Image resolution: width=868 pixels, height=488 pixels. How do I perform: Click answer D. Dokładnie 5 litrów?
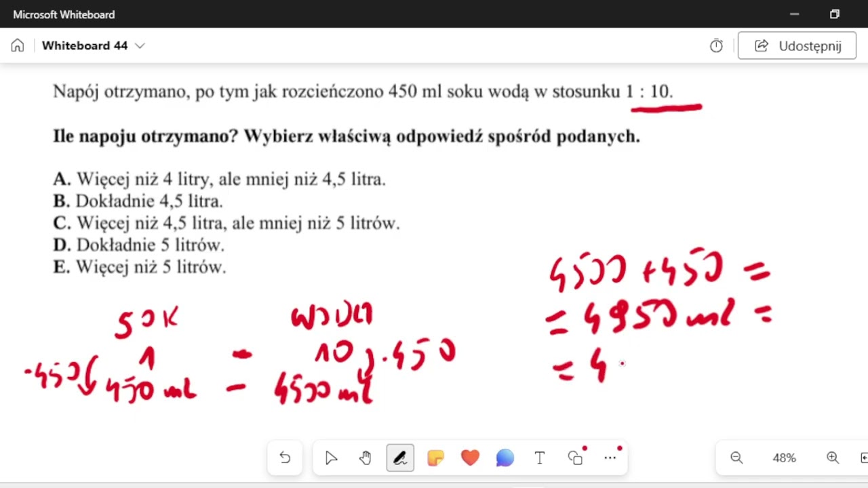coord(138,245)
